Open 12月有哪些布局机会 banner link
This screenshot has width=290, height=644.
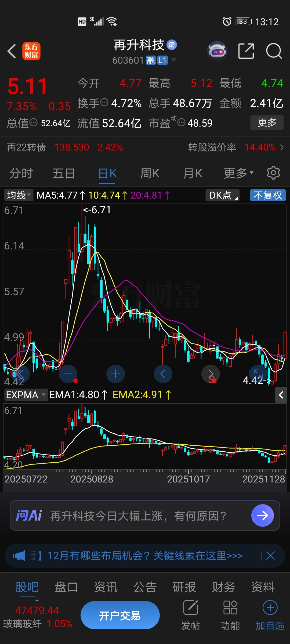pyautogui.click(x=145, y=555)
